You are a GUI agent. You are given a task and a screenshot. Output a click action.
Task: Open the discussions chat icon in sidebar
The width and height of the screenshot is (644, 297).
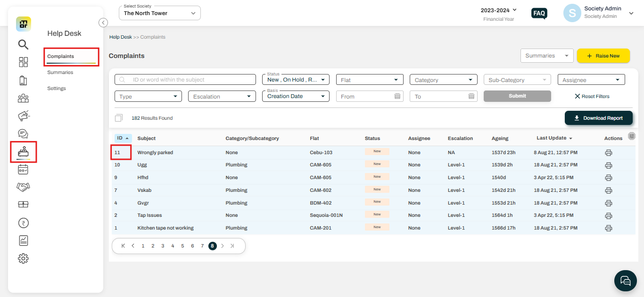click(x=23, y=133)
